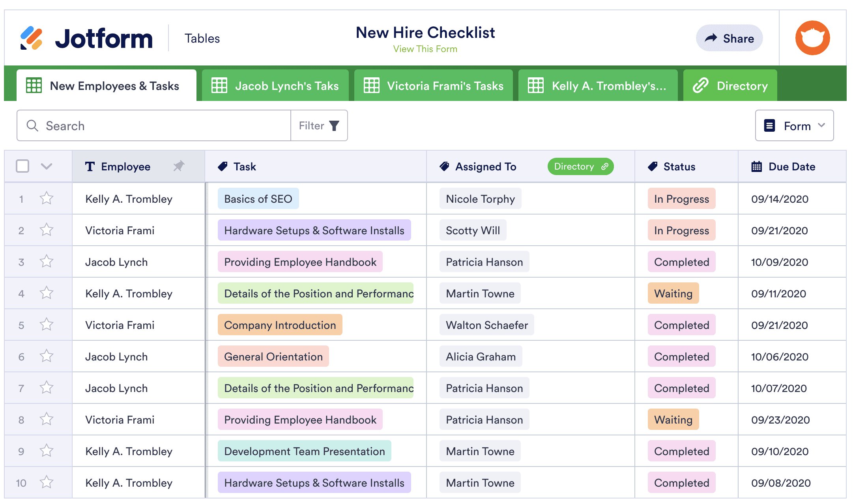Open the View This Form link
This screenshot has height=504, width=853.
425,49
